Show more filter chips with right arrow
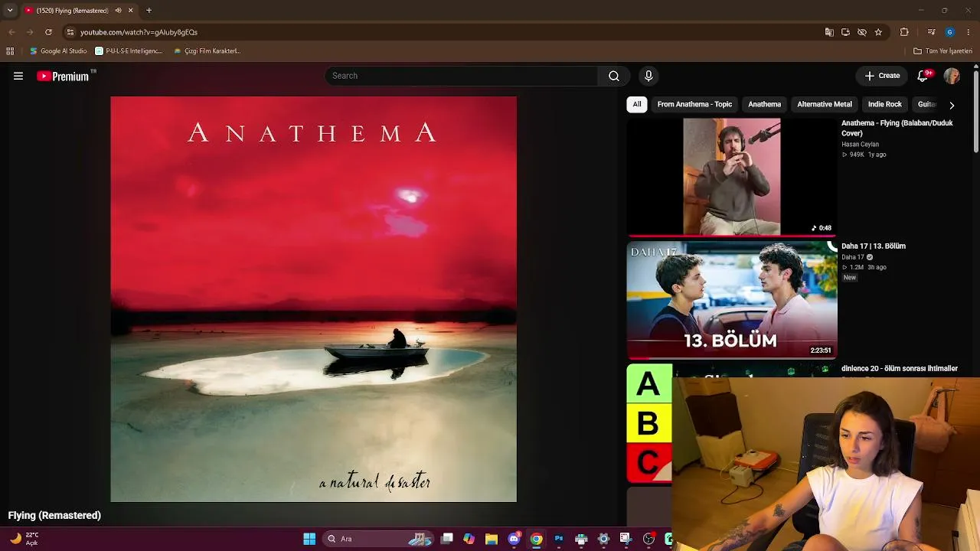 [952, 105]
